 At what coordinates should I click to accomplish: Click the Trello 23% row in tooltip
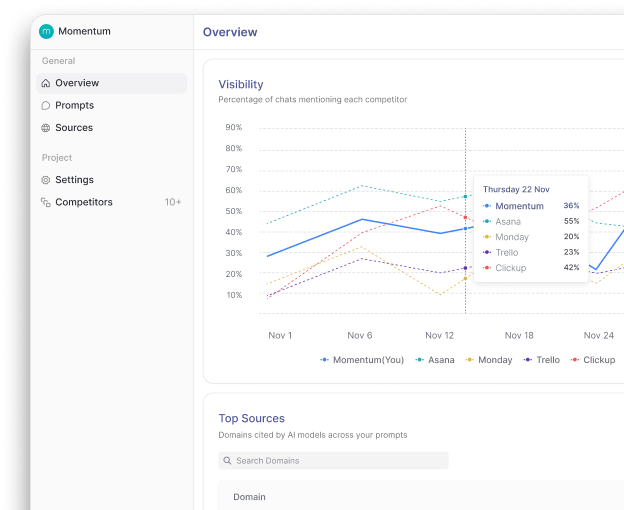pyautogui.click(x=531, y=253)
